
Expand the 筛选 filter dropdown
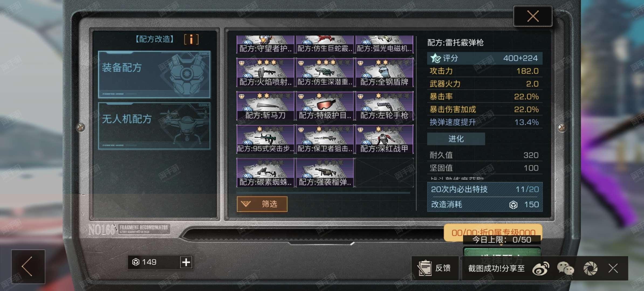(x=262, y=204)
